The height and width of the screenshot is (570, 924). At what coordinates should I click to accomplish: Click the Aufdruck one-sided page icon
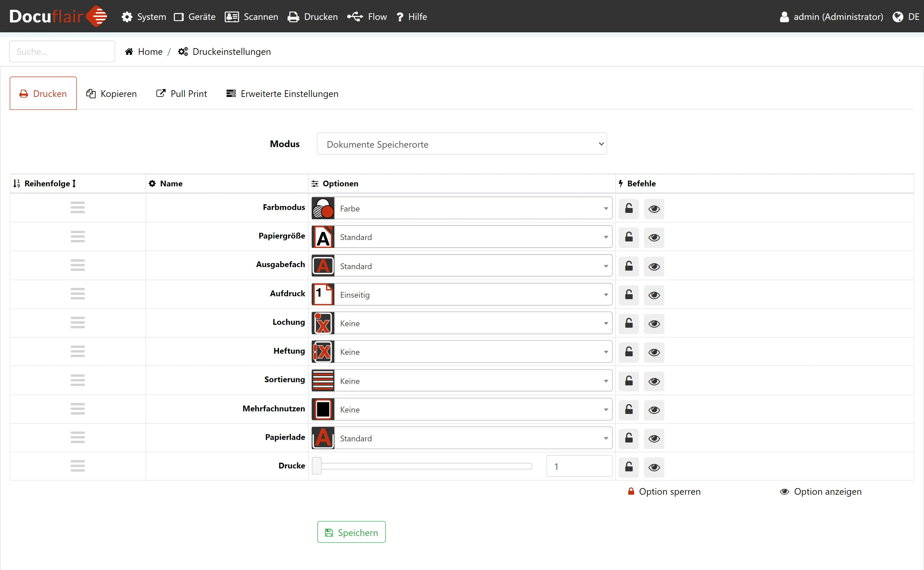pos(323,295)
